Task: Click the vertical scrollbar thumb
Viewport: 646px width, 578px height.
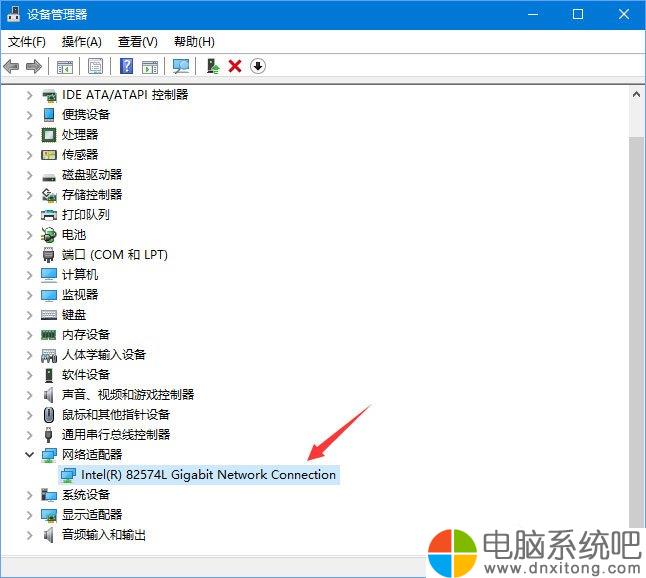Action: point(637,330)
